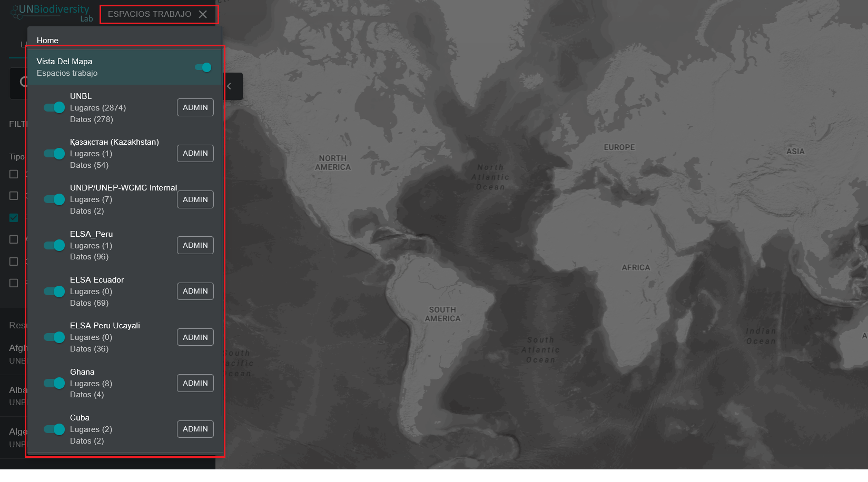The width and height of the screenshot is (868, 482).
Task: Toggle Vista Del Mapa switch
Action: point(203,67)
